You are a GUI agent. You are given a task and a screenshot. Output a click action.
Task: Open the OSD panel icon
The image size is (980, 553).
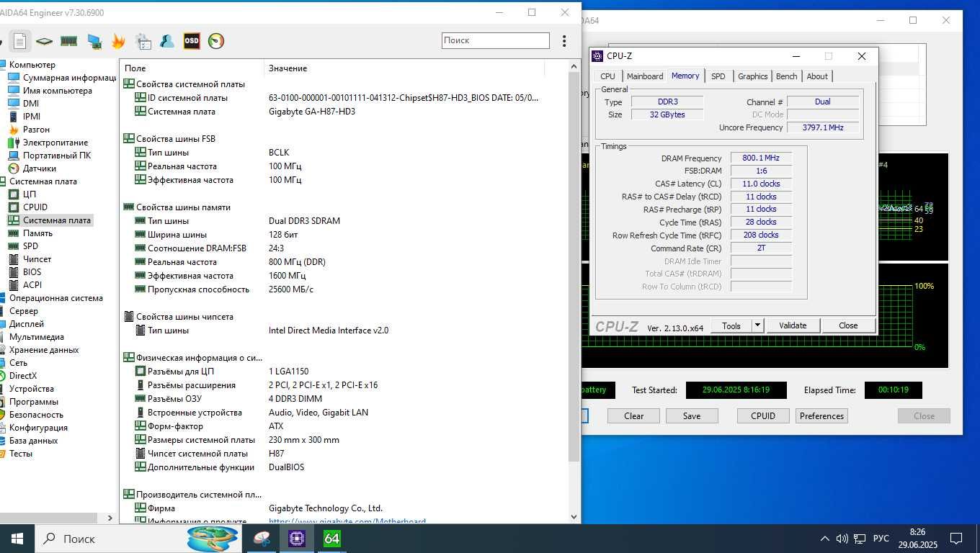point(192,41)
